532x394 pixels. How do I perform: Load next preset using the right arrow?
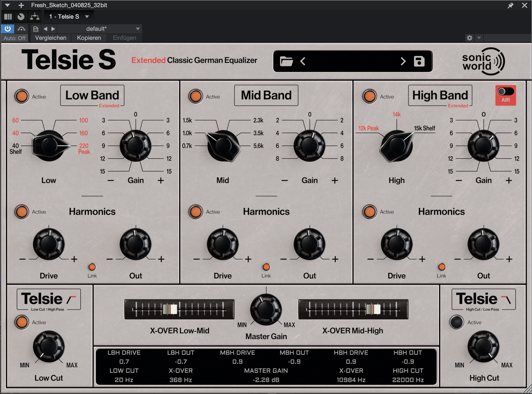click(403, 61)
